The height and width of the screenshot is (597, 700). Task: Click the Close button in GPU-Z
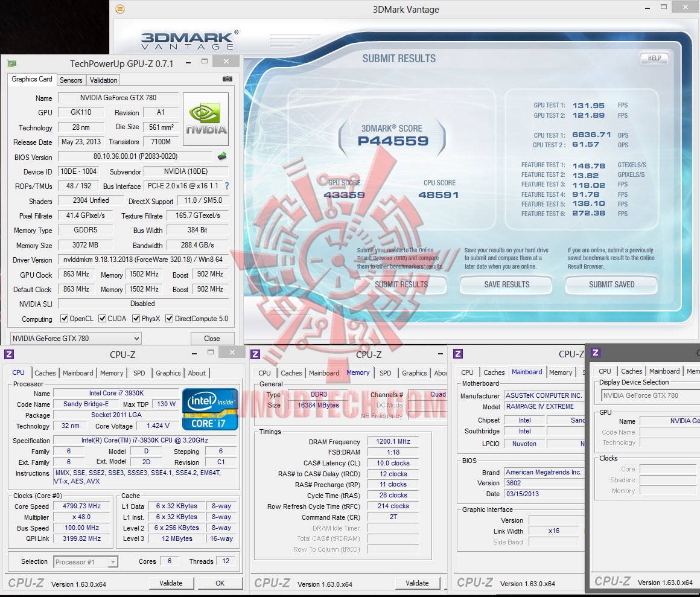pos(212,339)
